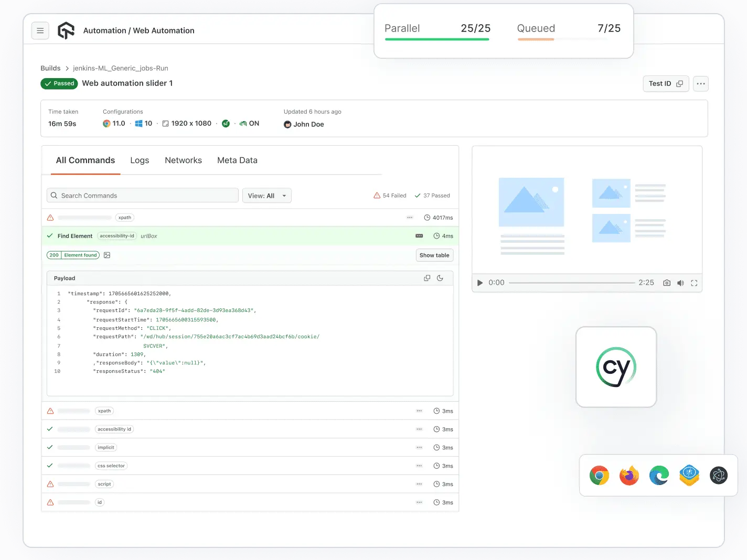This screenshot has width=747, height=560.
Task: Open the ellipsis menu beside Test ID
Action: pyautogui.click(x=701, y=83)
